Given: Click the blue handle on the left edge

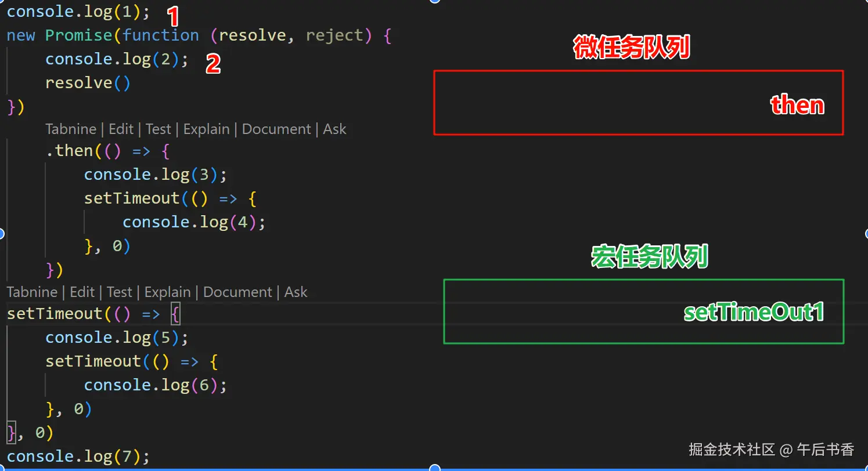Looking at the screenshot, I should [2, 234].
